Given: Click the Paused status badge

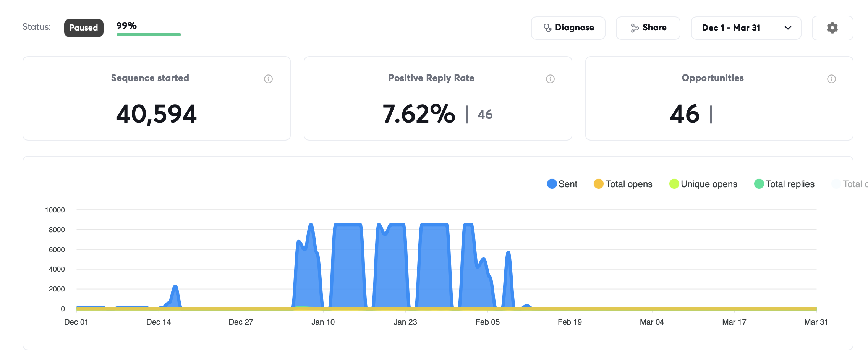Looking at the screenshot, I should point(84,28).
